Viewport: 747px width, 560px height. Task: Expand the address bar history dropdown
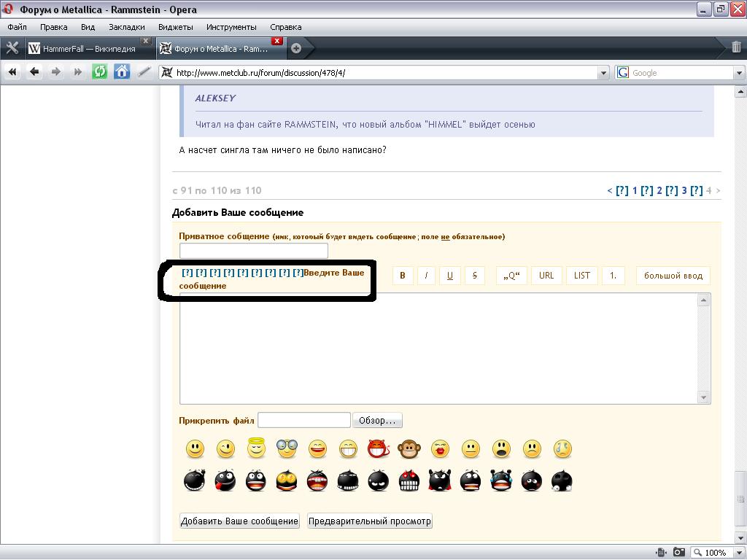(x=603, y=72)
